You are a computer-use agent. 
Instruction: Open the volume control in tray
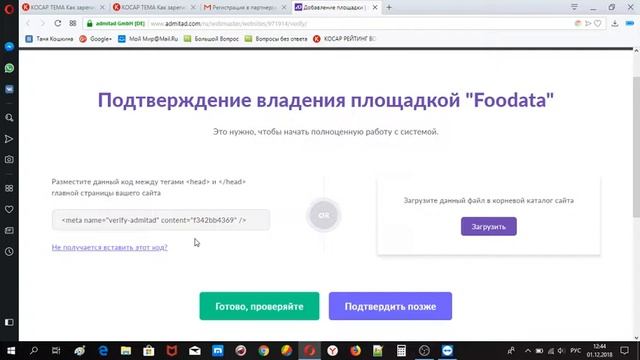[561, 351]
